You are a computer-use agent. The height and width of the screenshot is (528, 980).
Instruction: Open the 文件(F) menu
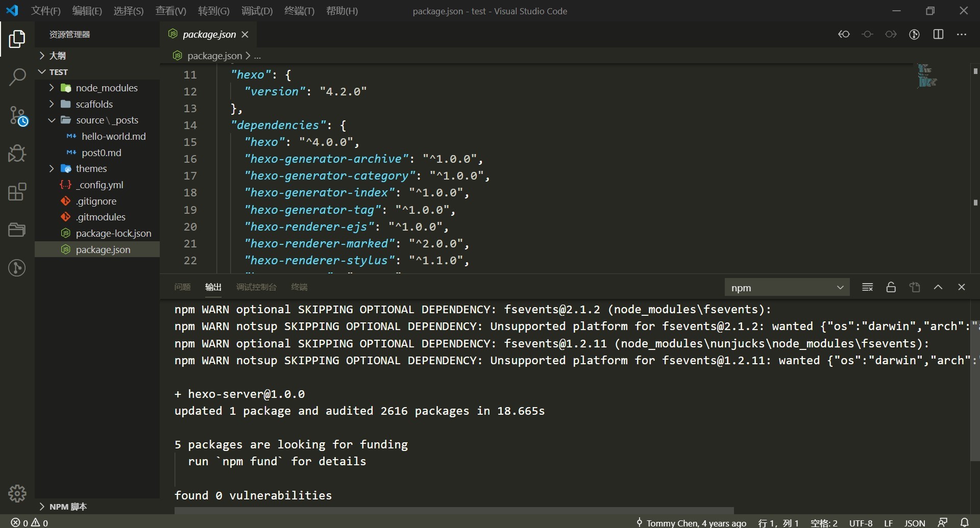(46, 11)
